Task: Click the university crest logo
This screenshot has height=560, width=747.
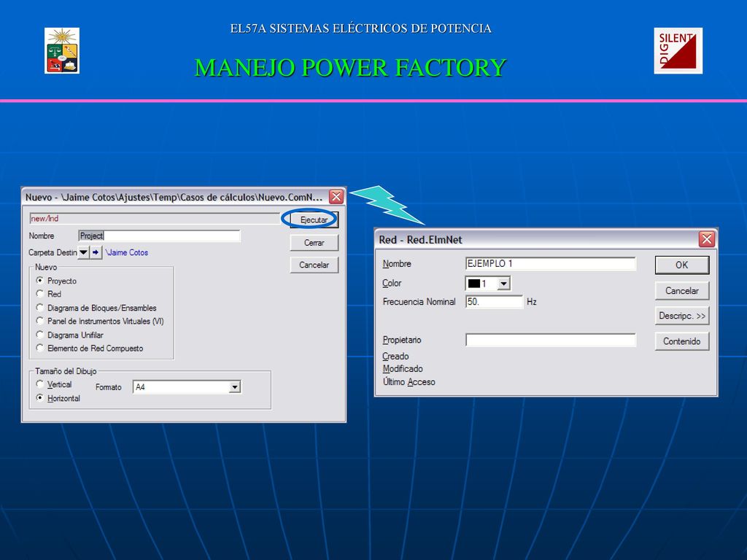Action: pyautogui.click(x=62, y=50)
